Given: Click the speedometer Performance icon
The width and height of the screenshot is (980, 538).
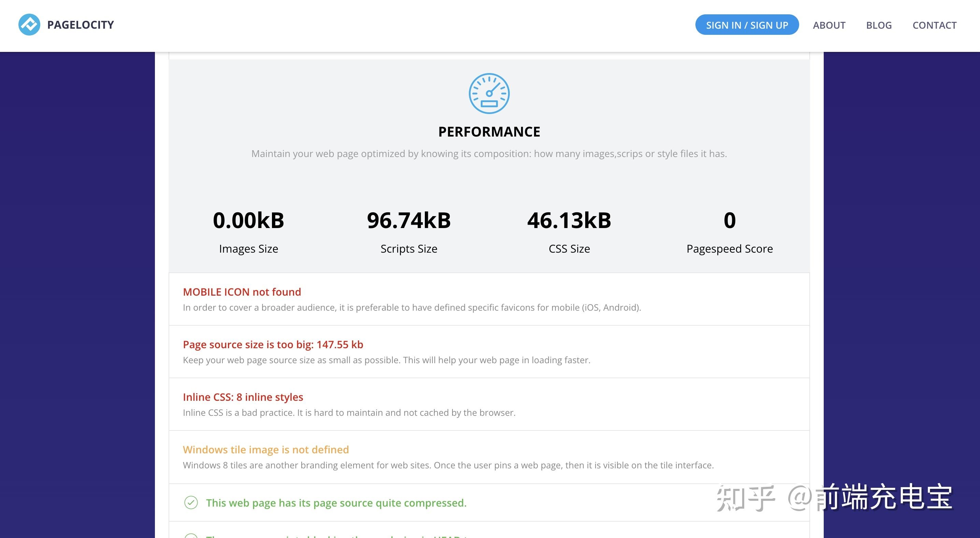Looking at the screenshot, I should pos(489,94).
